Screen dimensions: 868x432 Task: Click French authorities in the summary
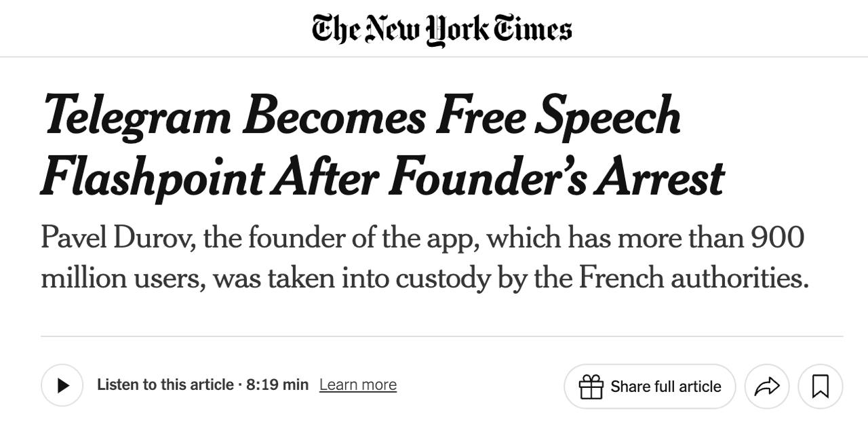(693, 279)
